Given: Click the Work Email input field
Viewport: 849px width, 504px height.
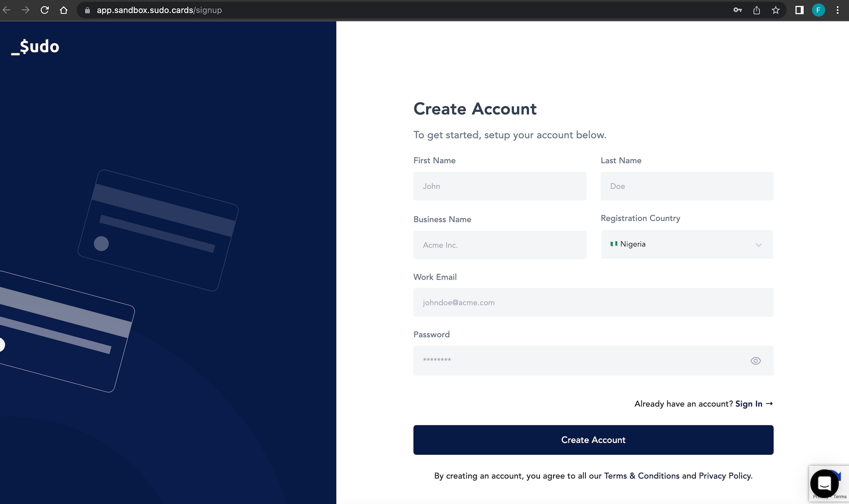Looking at the screenshot, I should pyautogui.click(x=593, y=302).
